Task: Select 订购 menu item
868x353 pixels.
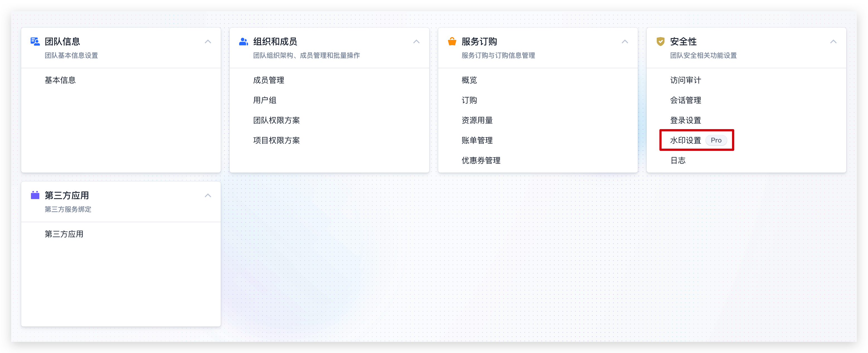Action: pos(469,100)
